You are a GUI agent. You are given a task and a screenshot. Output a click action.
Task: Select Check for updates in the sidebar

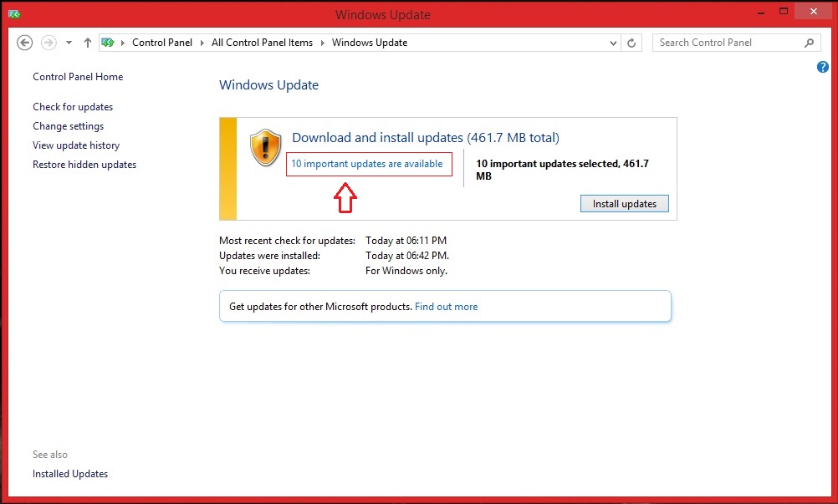point(73,107)
